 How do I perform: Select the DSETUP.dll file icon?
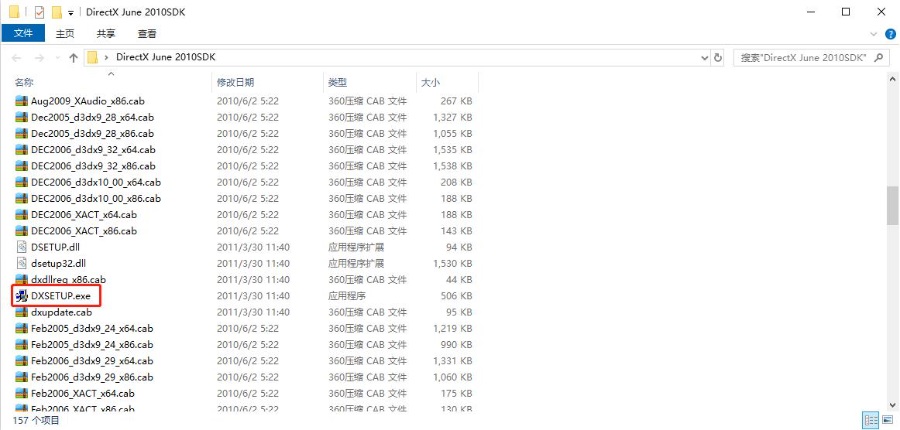point(21,247)
